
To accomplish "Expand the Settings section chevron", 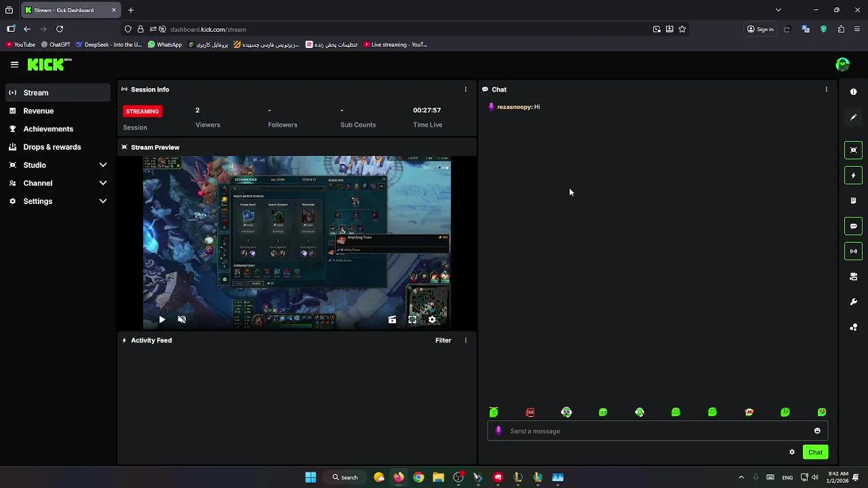I will point(103,201).
